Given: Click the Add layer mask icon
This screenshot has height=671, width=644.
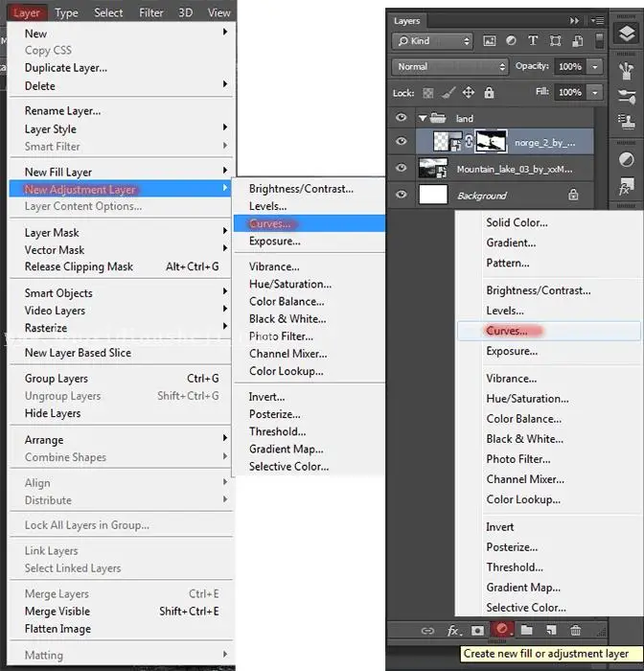Looking at the screenshot, I should tap(477, 631).
